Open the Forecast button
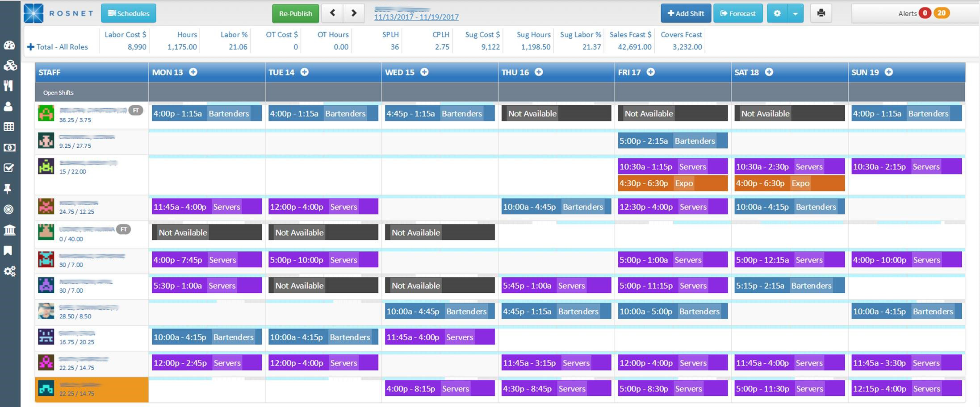Image resolution: width=980 pixels, height=407 pixels. 738,13
